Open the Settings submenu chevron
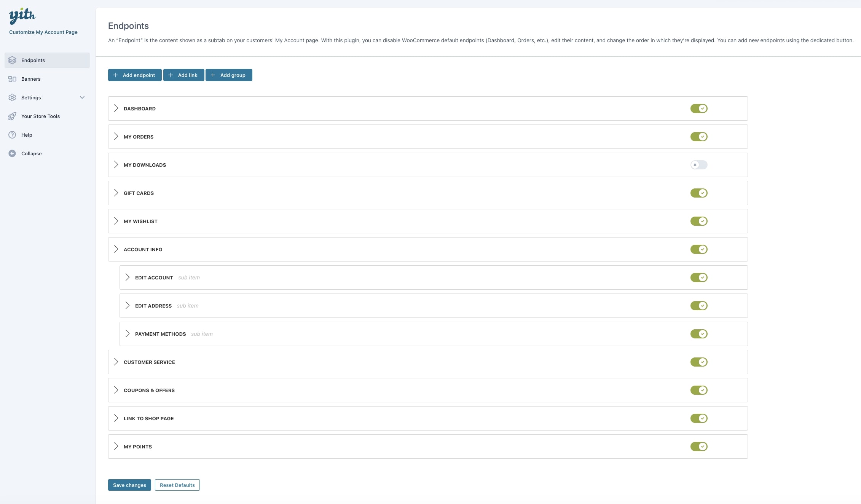Screen dimensions: 861x504 tap(82, 97)
